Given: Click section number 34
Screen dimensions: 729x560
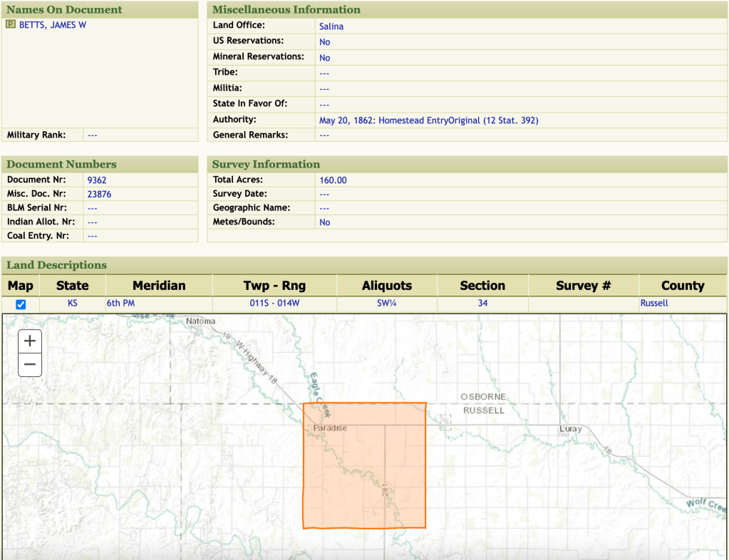Looking at the screenshot, I should tap(482, 304).
